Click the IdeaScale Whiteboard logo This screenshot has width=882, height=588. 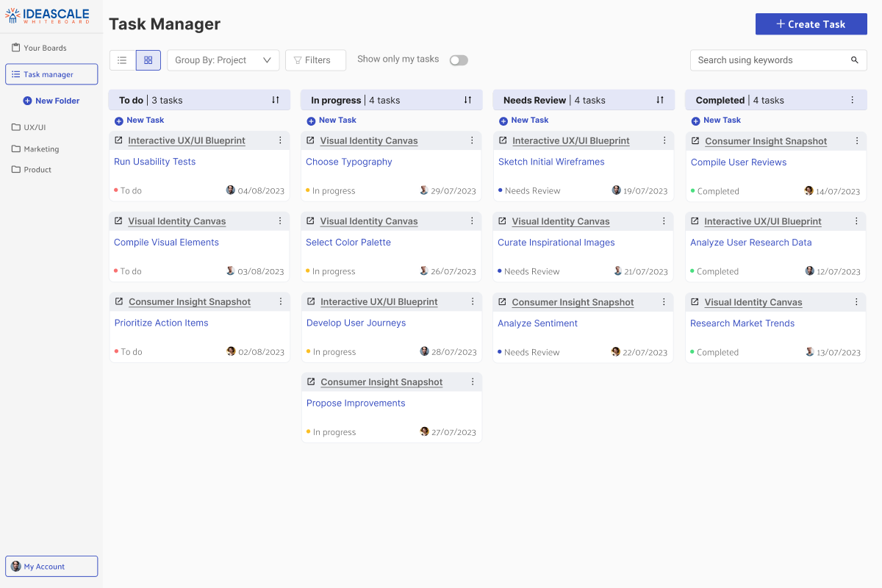(x=47, y=15)
